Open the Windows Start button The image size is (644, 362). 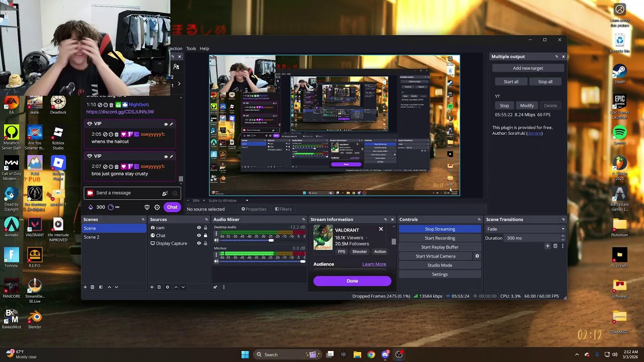[x=245, y=354]
